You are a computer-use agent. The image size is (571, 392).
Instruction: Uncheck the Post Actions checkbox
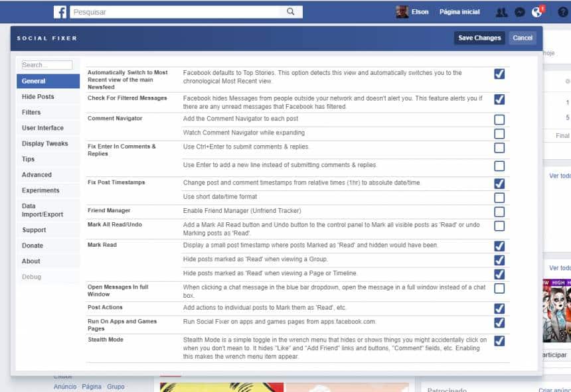tap(499, 308)
